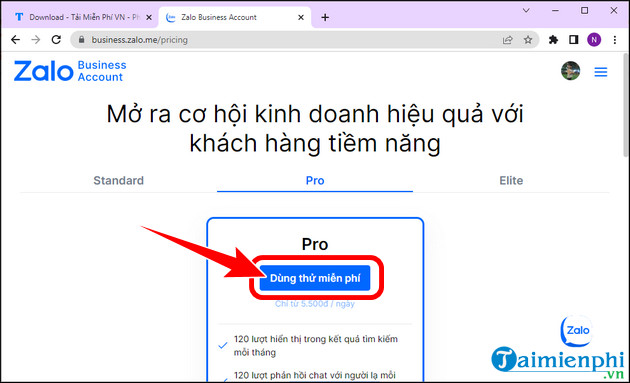The image size is (630, 383).
Task: Click the text 120 lượt phản hồi chat
Action: point(315,375)
